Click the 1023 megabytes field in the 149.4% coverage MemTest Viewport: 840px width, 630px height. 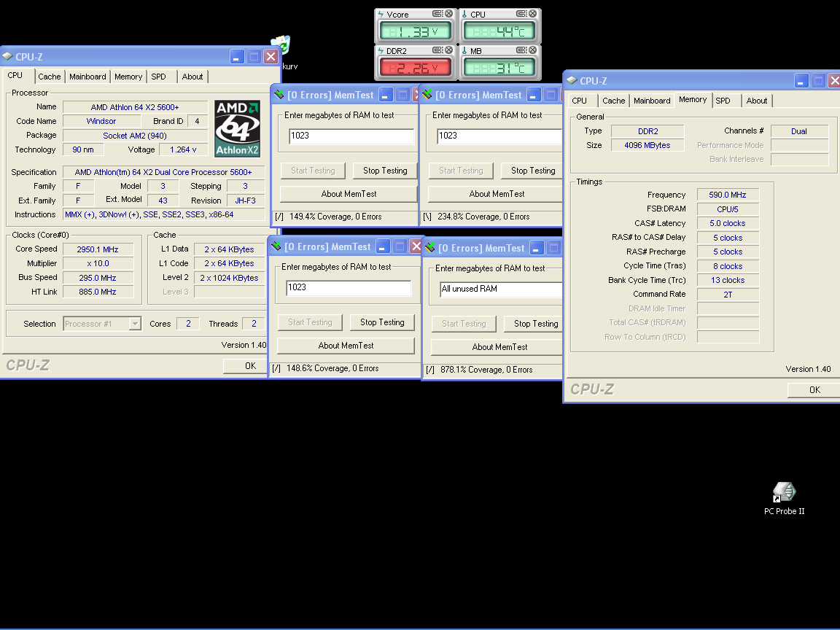(351, 136)
